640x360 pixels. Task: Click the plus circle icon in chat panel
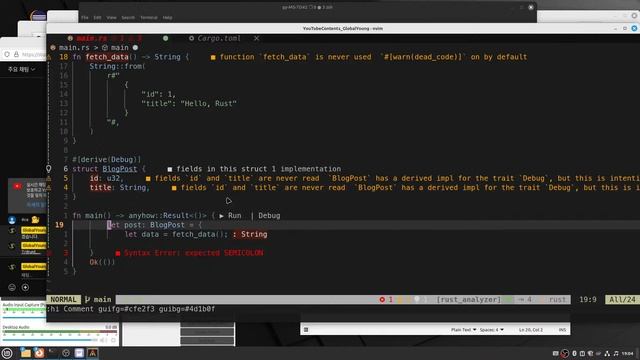(x=25, y=287)
